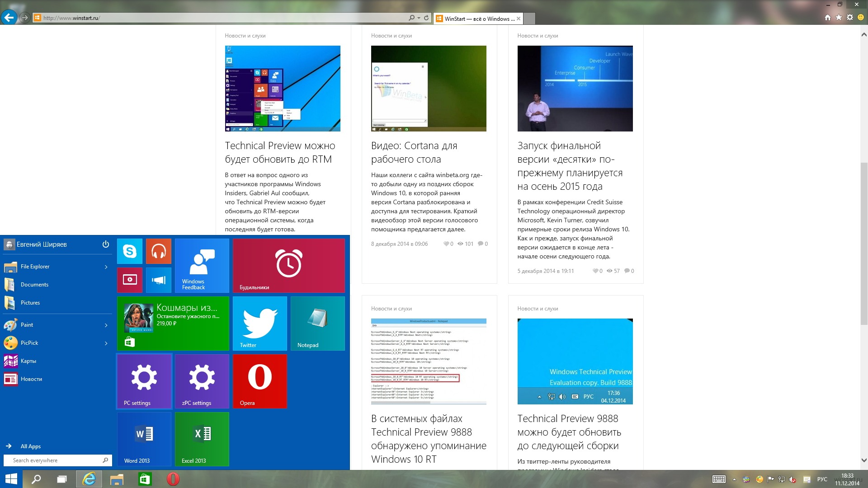Screen dimensions: 868x488
Task: Open File Explorer from the taskbar
Action: (117, 479)
